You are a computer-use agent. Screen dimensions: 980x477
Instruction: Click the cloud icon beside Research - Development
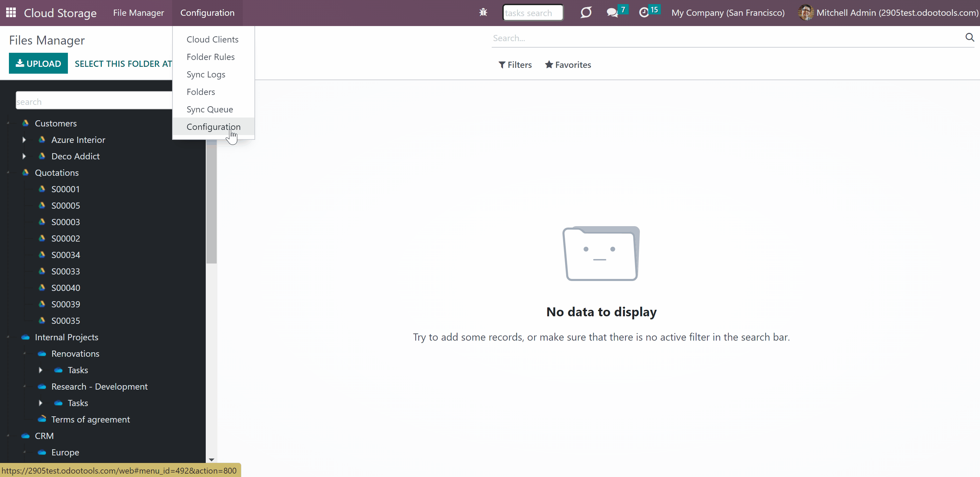tap(42, 387)
